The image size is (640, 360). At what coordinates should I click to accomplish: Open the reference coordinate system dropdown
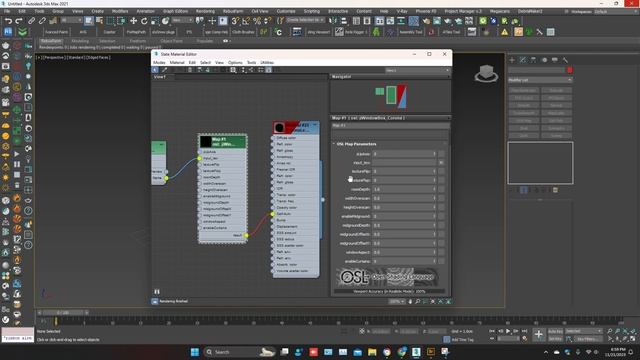[182, 20]
